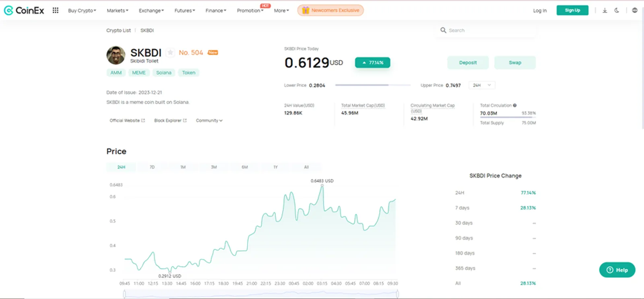Select the 1Y chart tab
Image resolution: width=644 pixels, height=299 pixels.
[275, 167]
